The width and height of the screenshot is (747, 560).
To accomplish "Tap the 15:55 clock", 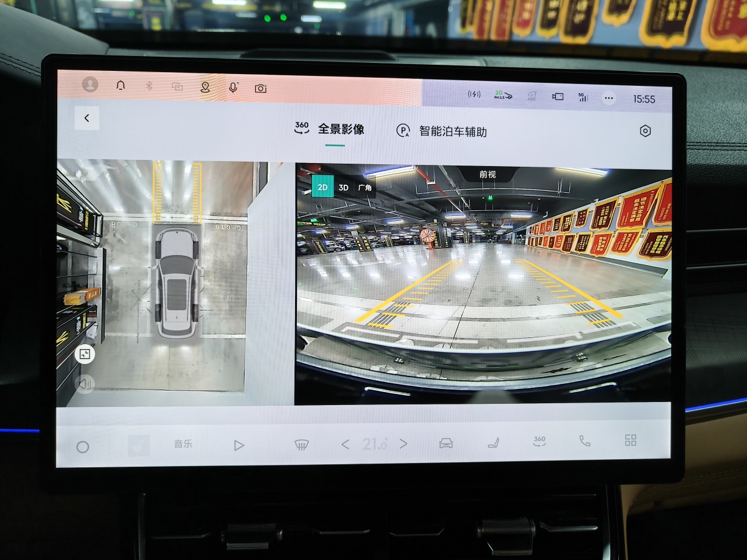I will click(644, 99).
